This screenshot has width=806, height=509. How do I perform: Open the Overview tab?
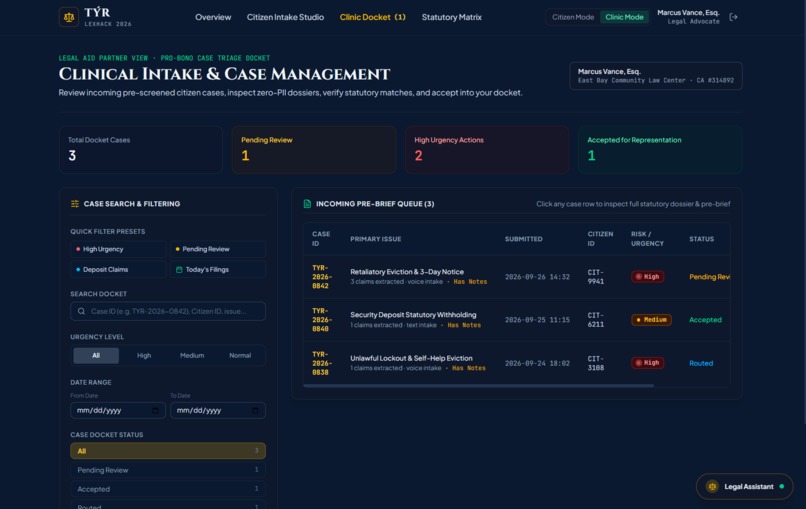(213, 17)
